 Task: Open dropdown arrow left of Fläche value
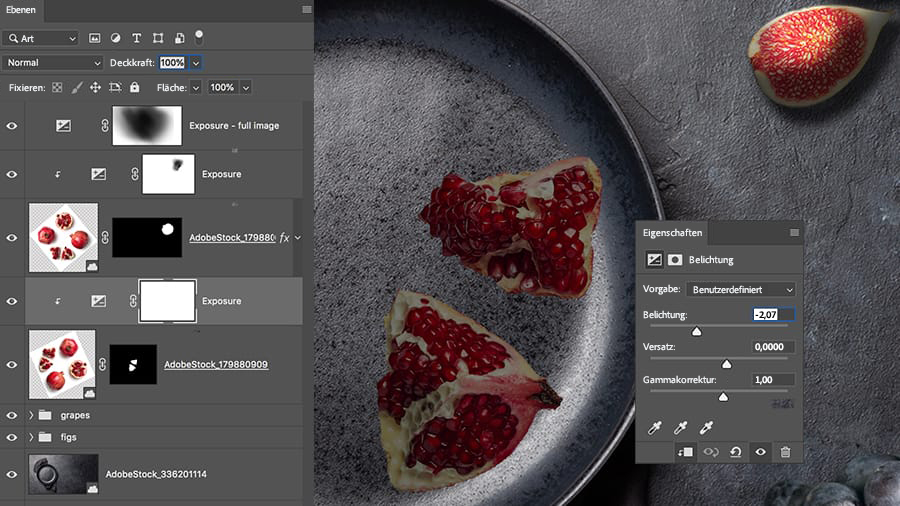(x=196, y=88)
